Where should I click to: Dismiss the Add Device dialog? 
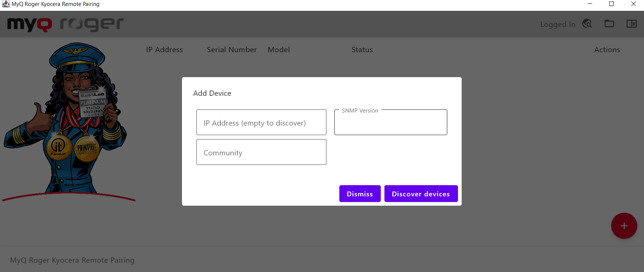[x=360, y=194]
